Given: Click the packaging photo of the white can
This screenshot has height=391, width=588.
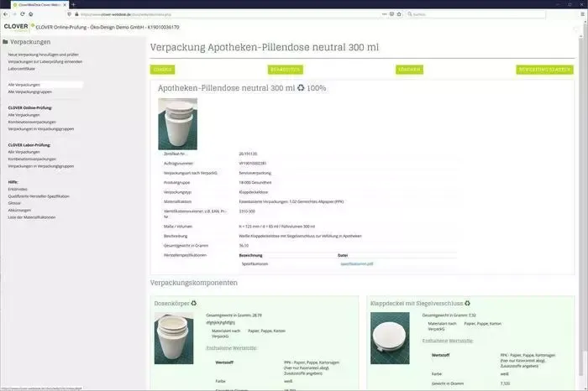Looking at the screenshot, I should pyautogui.click(x=178, y=124).
